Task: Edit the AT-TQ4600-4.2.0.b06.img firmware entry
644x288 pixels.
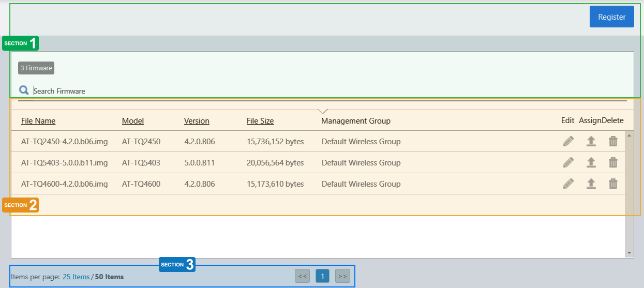Action: (568, 184)
